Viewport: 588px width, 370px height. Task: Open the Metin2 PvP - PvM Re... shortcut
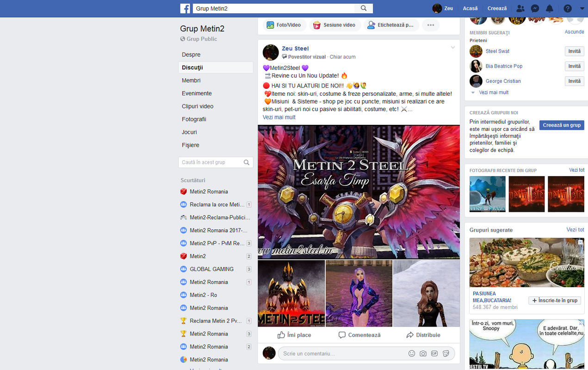(217, 243)
